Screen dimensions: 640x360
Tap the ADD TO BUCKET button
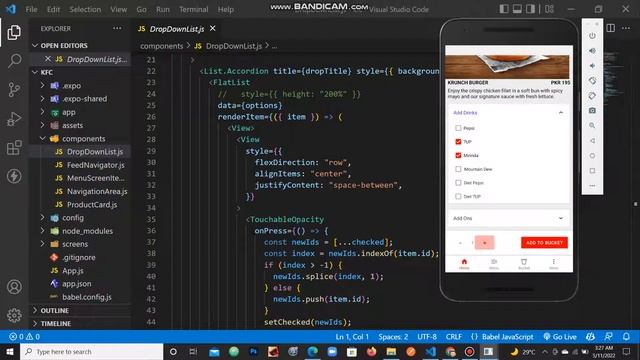[544, 242]
